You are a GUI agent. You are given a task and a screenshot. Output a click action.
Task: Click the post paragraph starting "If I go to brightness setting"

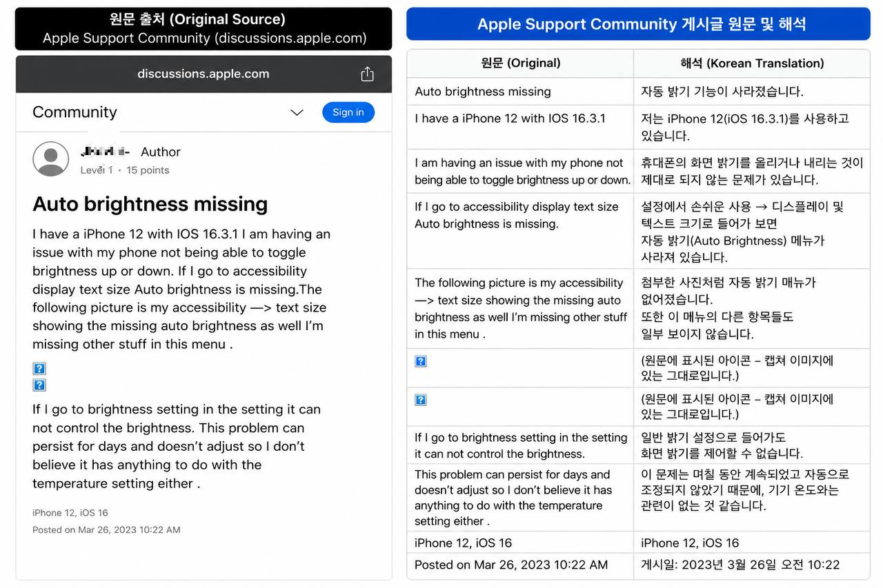pyautogui.click(x=177, y=446)
